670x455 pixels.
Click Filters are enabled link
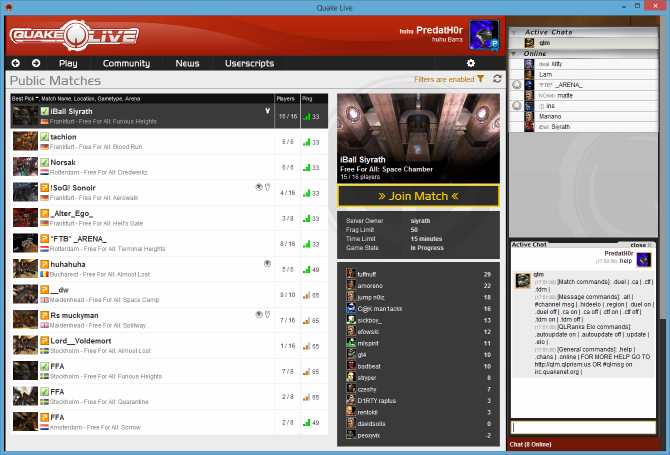point(444,79)
